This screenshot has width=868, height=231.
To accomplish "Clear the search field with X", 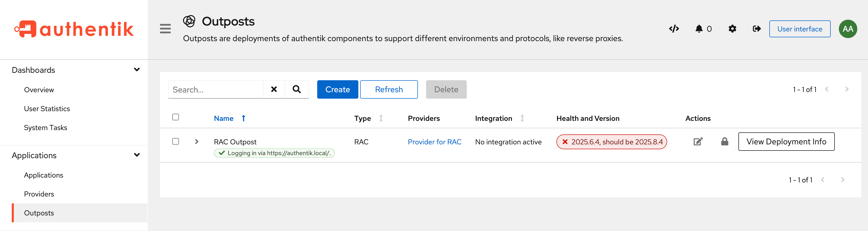I will point(274,89).
